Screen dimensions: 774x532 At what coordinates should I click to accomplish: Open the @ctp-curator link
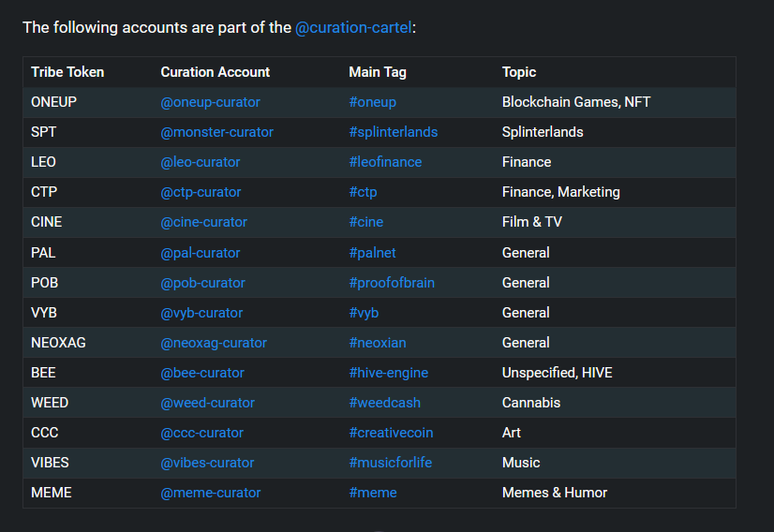pyautogui.click(x=201, y=192)
